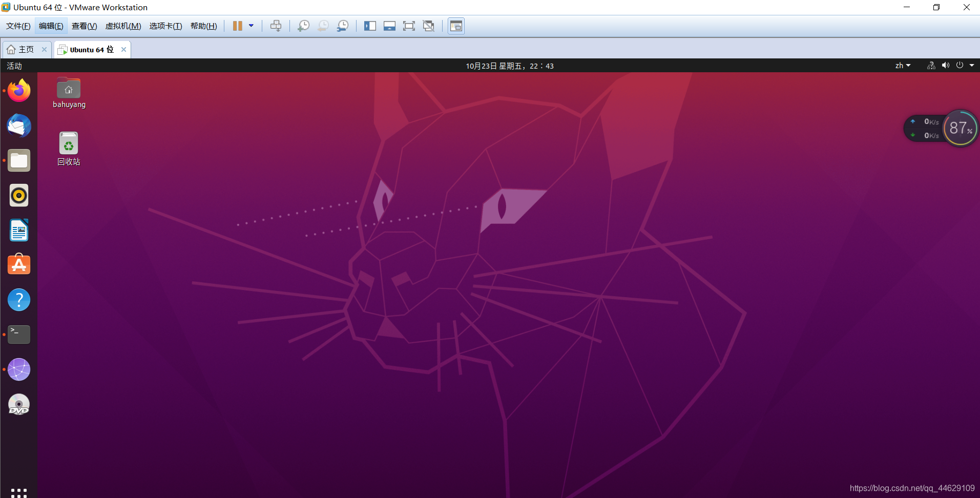The image size is (980, 498).
Task: Open the Files manager from the dock
Action: tap(19, 160)
